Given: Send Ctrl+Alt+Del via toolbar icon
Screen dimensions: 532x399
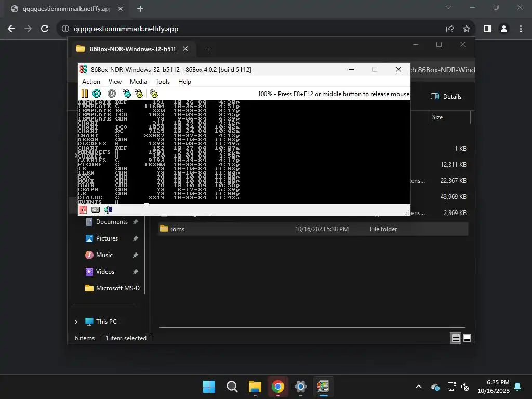Looking at the screenshot, I should click(x=127, y=94).
